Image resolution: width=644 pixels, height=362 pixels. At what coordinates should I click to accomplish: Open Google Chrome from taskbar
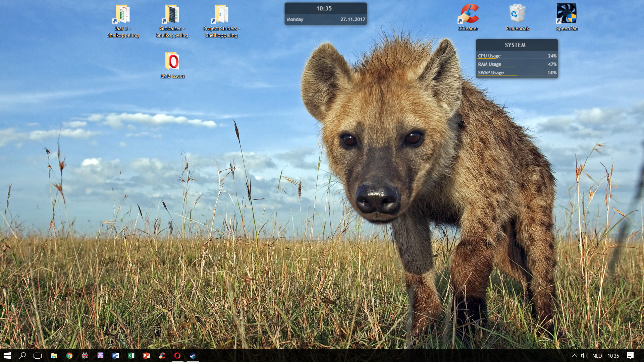pos(69,356)
